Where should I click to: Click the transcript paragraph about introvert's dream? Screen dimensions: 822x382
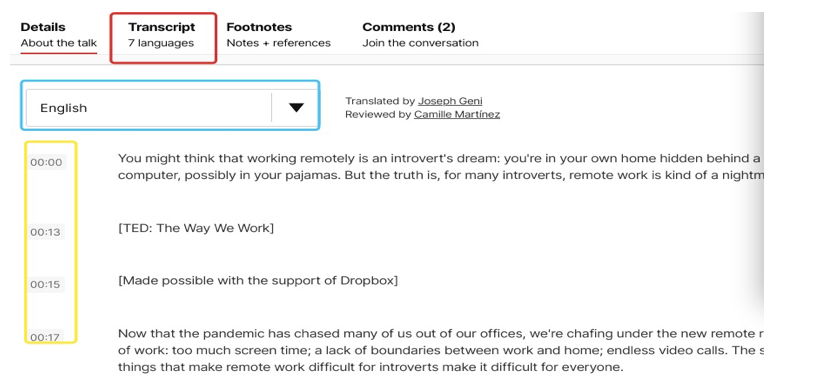pyautogui.click(x=439, y=167)
